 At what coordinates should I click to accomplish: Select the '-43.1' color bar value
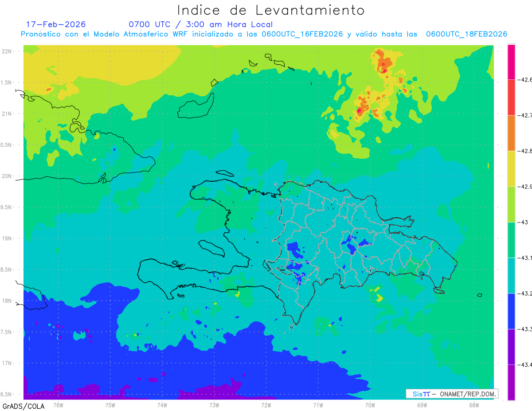(524, 258)
